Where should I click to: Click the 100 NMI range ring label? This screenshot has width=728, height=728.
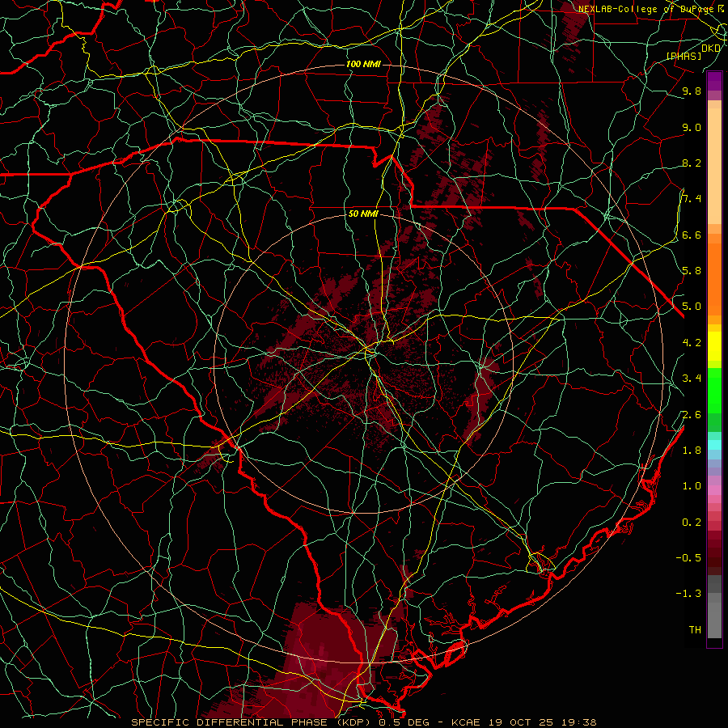coord(363,64)
